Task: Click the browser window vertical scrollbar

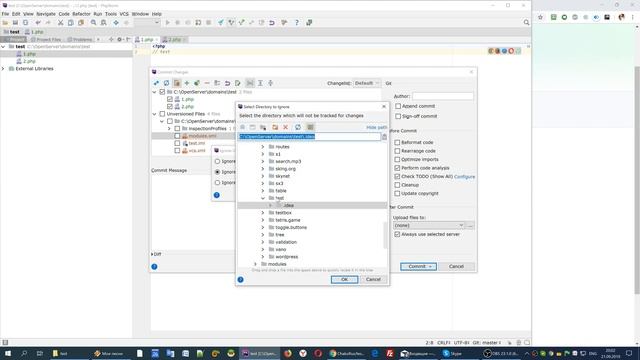Action: coord(637,180)
